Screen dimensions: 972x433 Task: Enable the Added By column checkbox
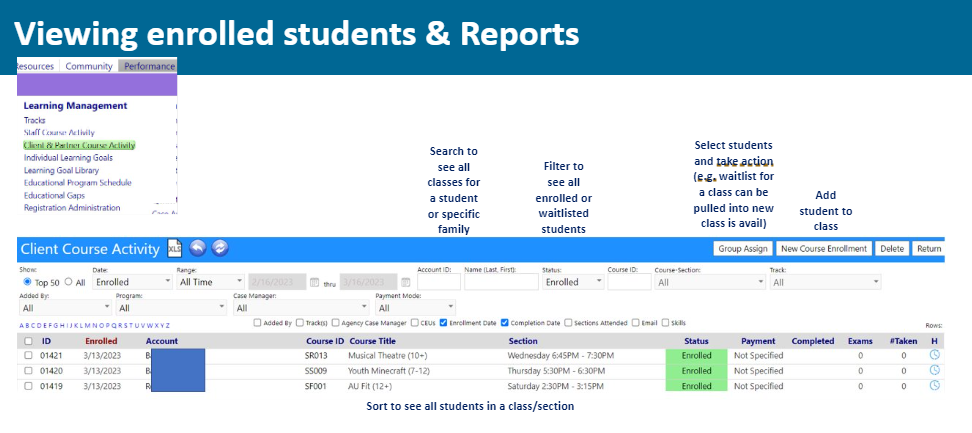click(x=258, y=323)
